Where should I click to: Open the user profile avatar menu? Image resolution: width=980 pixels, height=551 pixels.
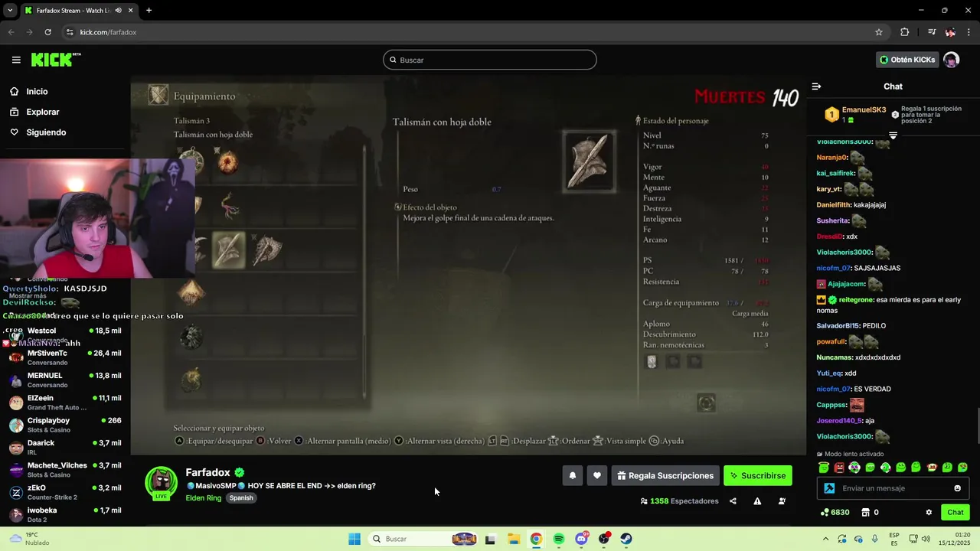pos(951,60)
